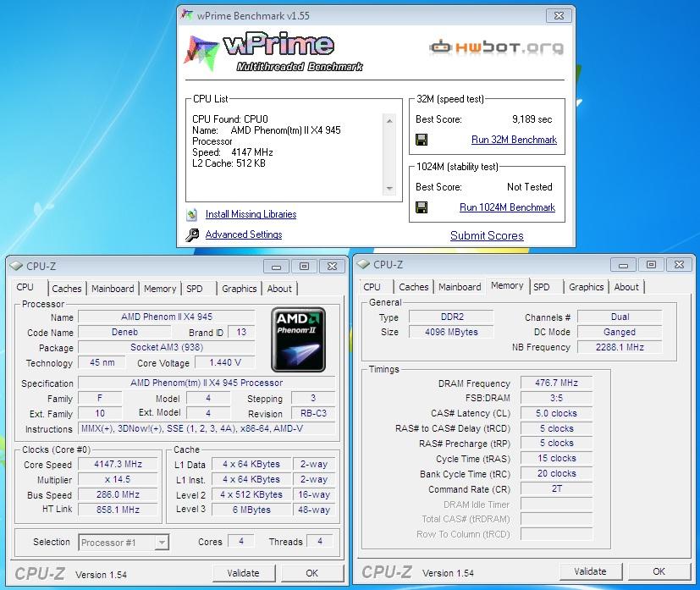The image size is (700, 590).
Task: Click down arrow in CPU List scrollbar
Action: 389,188
